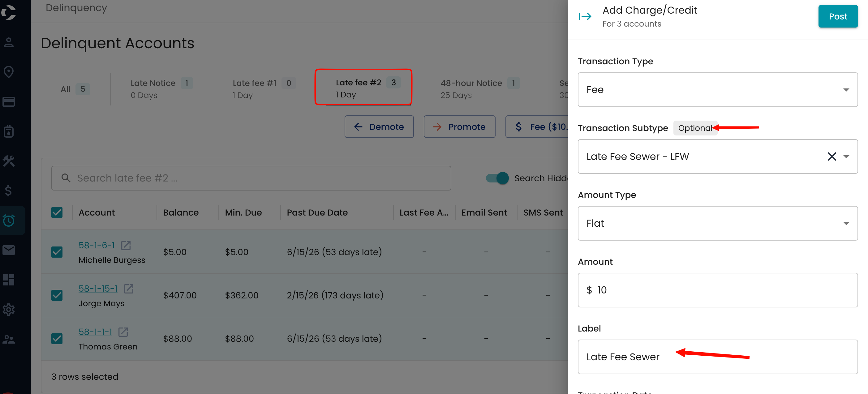Viewport: 868px width, 394px height.
Task: Open the mail envelope sidebar icon
Action: pyautogui.click(x=9, y=250)
